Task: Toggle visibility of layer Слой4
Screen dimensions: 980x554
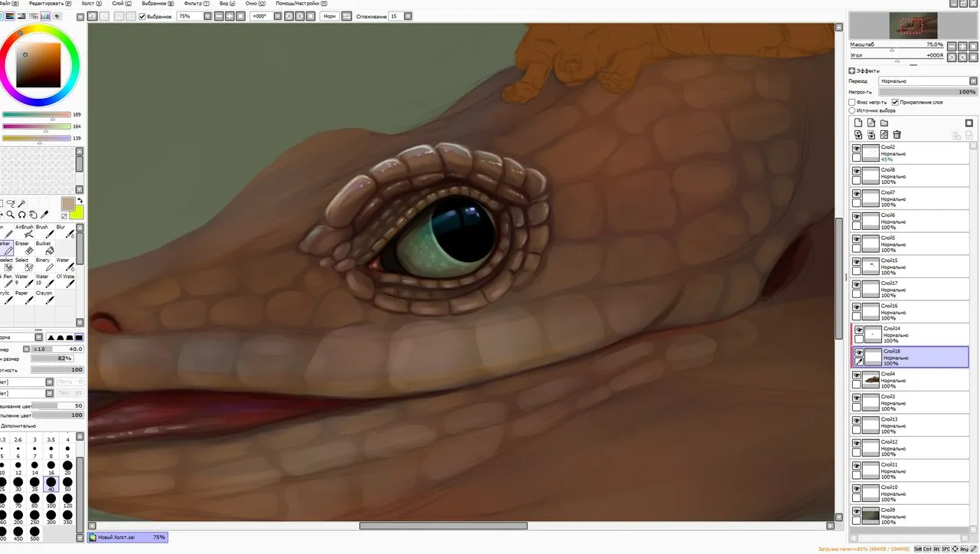Action: click(857, 375)
